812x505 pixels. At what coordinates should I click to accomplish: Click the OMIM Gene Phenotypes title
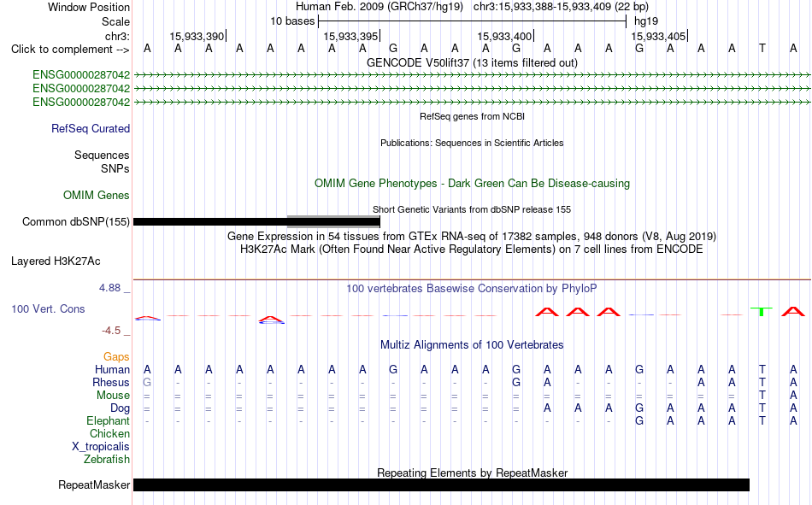(473, 184)
